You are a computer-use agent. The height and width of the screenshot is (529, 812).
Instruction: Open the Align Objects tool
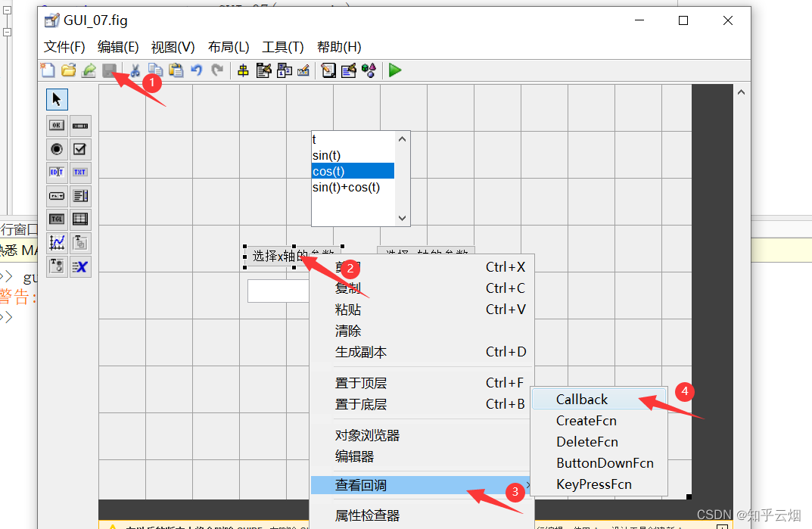click(241, 70)
